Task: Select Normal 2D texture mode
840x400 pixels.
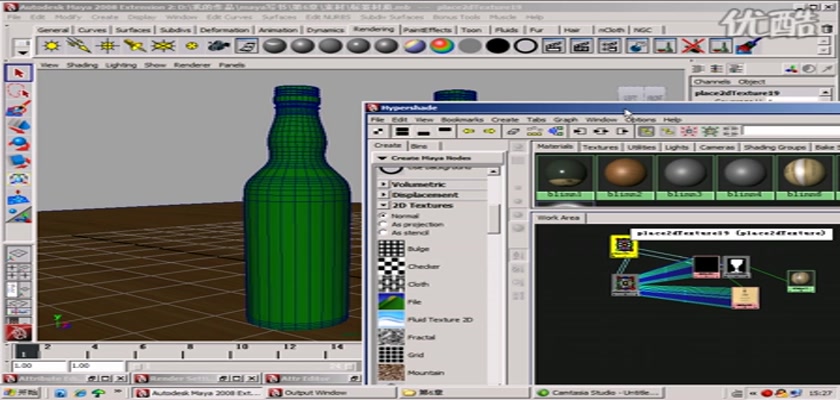Action: pyautogui.click(x=382, y=216)
